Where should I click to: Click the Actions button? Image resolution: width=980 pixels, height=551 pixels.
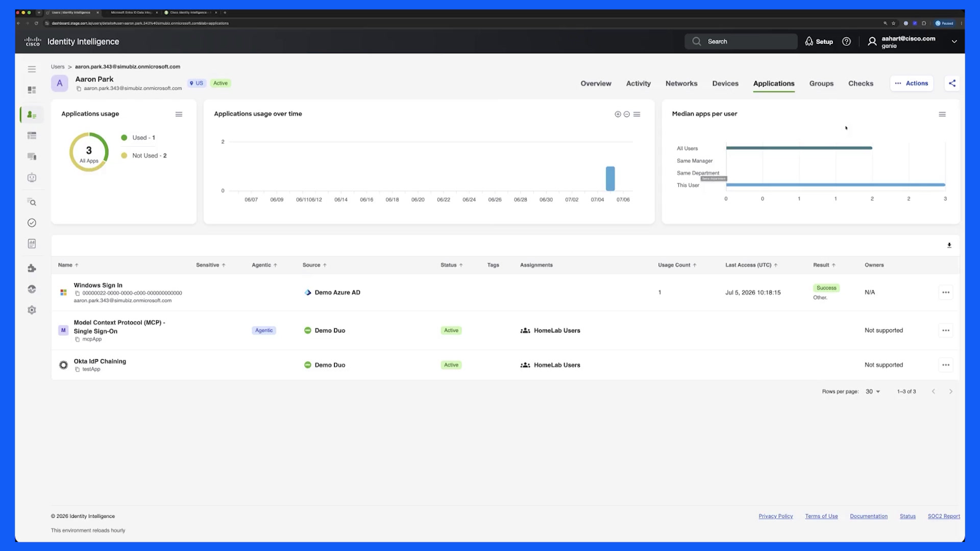pos(912,83)
